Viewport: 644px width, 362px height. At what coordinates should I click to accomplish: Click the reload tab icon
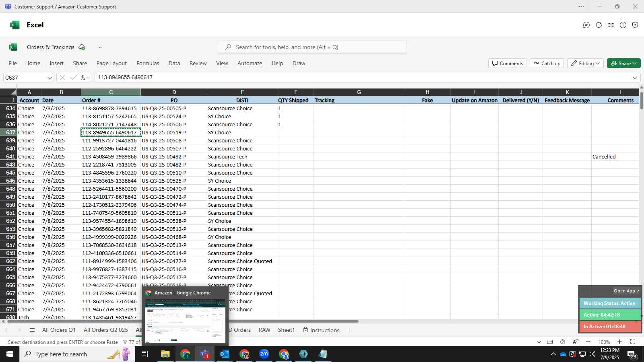coord(599,25)
